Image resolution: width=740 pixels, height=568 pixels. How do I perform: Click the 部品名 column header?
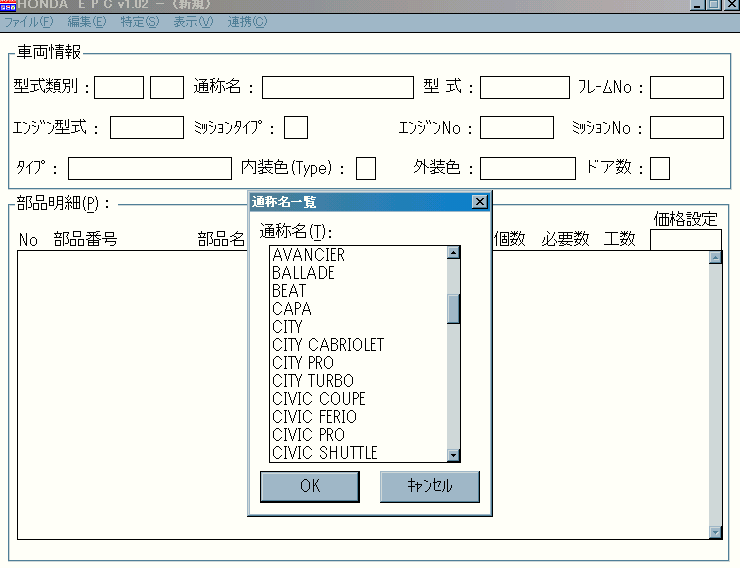click(x=221, y=239)
